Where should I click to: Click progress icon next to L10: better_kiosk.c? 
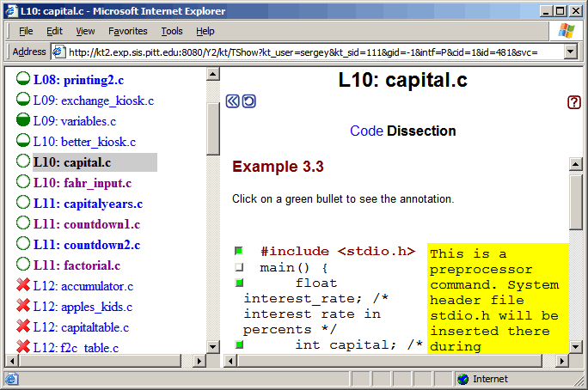[x=23, y=141]
